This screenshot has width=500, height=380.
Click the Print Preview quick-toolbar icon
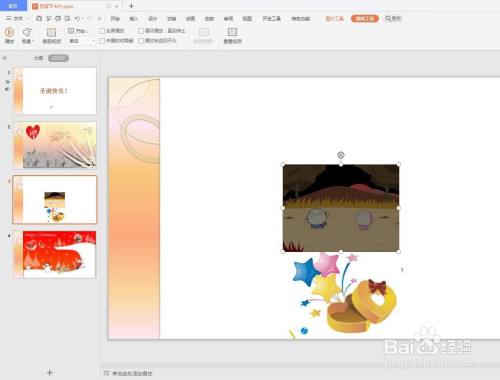click(67, 18)
